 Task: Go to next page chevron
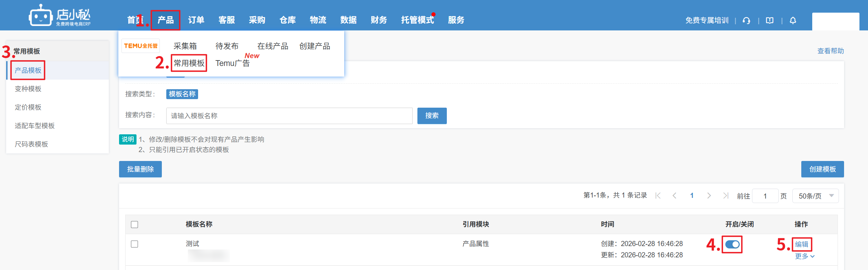709,195
